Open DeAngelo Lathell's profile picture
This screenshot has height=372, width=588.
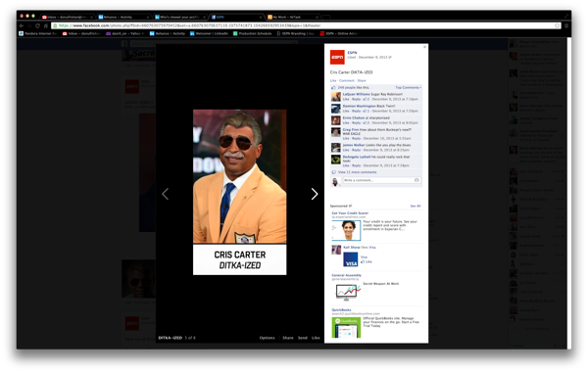335,160
